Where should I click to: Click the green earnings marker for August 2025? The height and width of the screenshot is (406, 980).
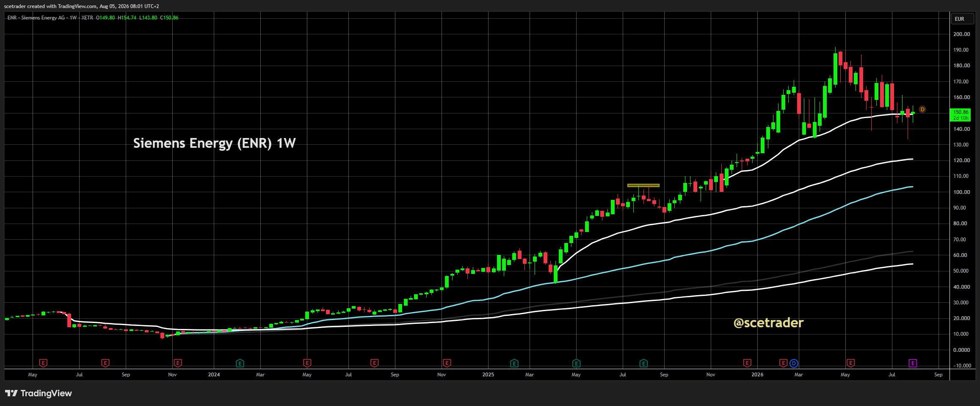(643, 363)
